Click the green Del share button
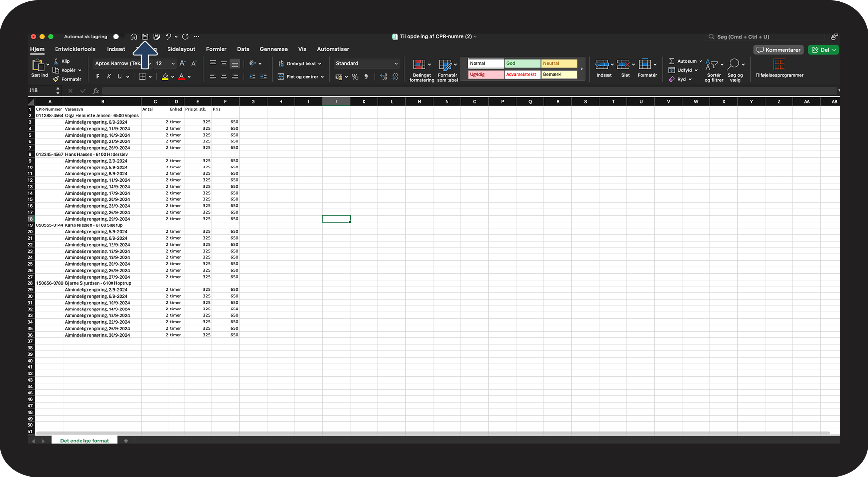 point(823,50)
